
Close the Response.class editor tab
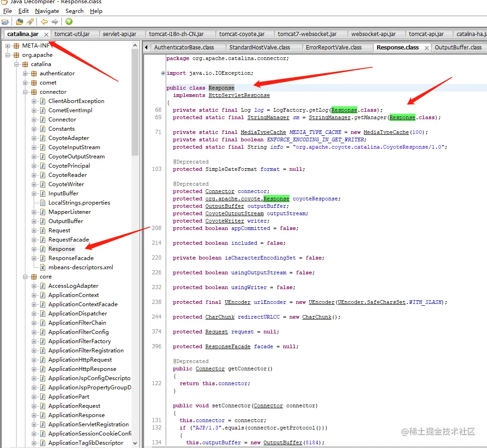click(427, 48)
